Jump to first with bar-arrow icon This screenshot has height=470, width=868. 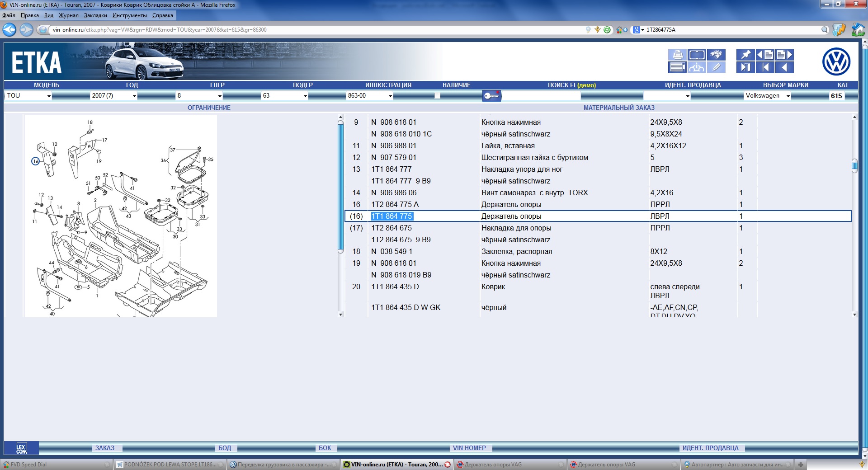coord(765,67)
